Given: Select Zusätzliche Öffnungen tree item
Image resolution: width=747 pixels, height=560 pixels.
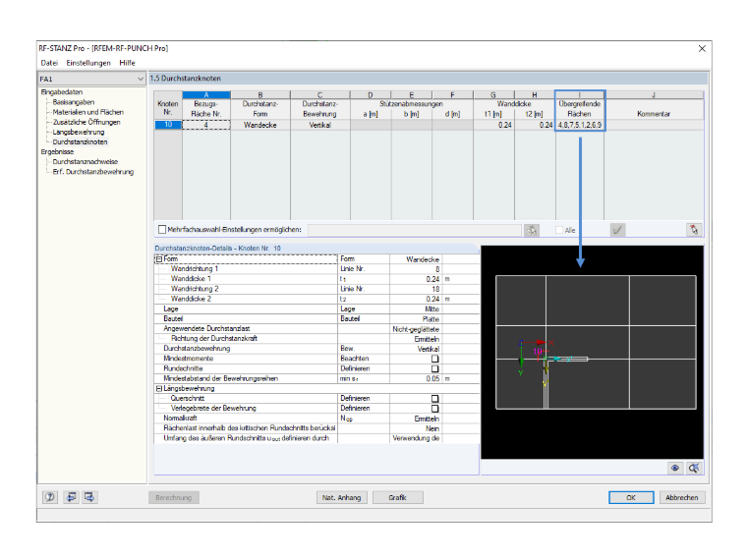Looking at the screenshot, I should pyautogui.click(x=86, y=122).
